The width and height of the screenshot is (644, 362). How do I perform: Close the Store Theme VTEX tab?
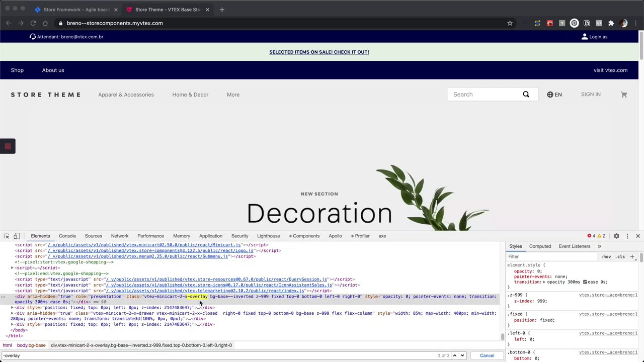[x=207, y=10]
